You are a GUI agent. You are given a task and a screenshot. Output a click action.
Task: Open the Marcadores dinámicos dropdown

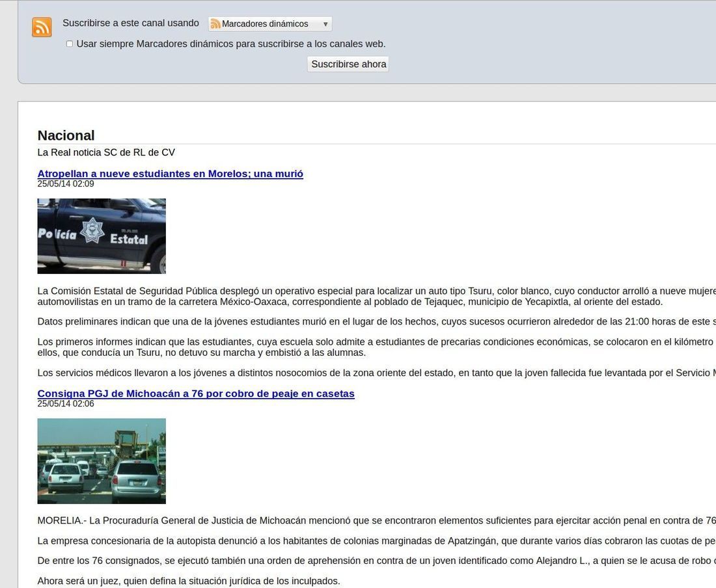click(x=270, y=23)
